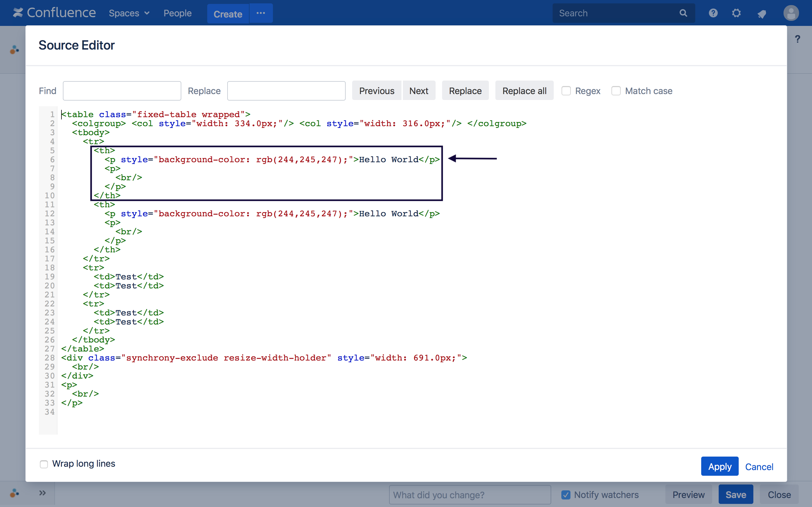812x507 pixels.
Task: Open the Notifications flag icon
Action: (762, 13)
